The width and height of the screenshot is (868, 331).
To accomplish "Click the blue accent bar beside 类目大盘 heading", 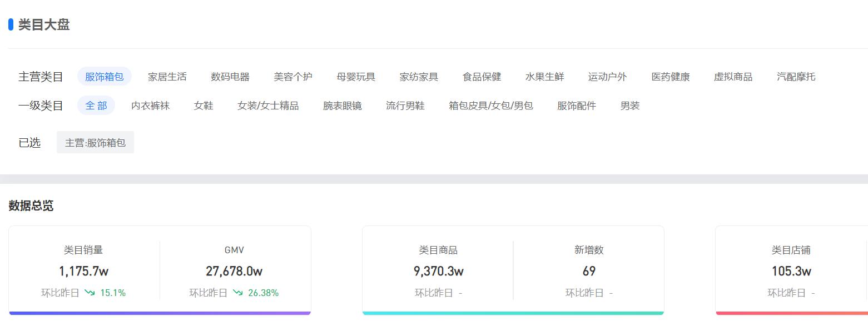I will (x=10, y=24).
